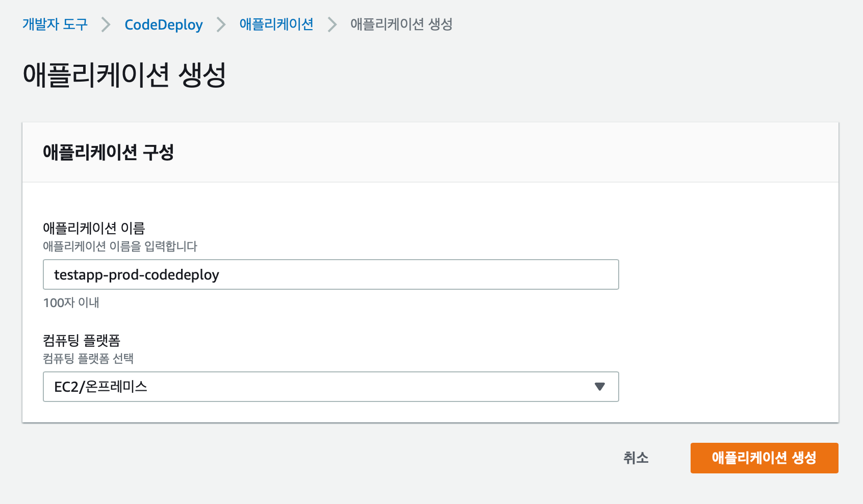Click the 컴퓨팅 플랫폼 field label
The image size is (863, 504).
(81, 340)
